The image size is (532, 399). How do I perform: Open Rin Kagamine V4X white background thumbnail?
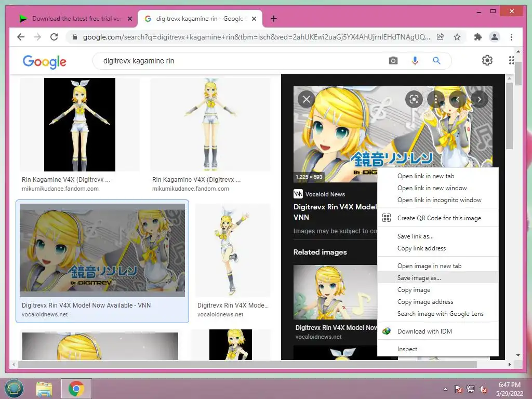[x=210, y=125]
